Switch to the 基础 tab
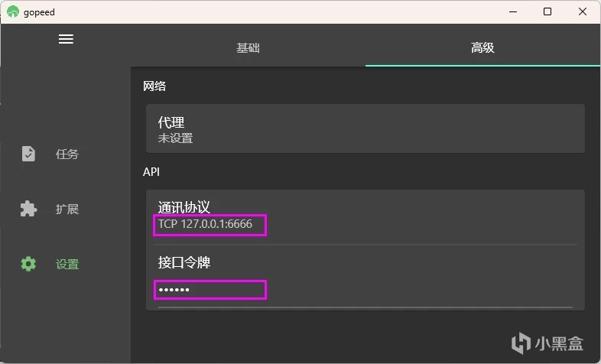The width and height of the screenshot is (601, 364). [248, 47]
